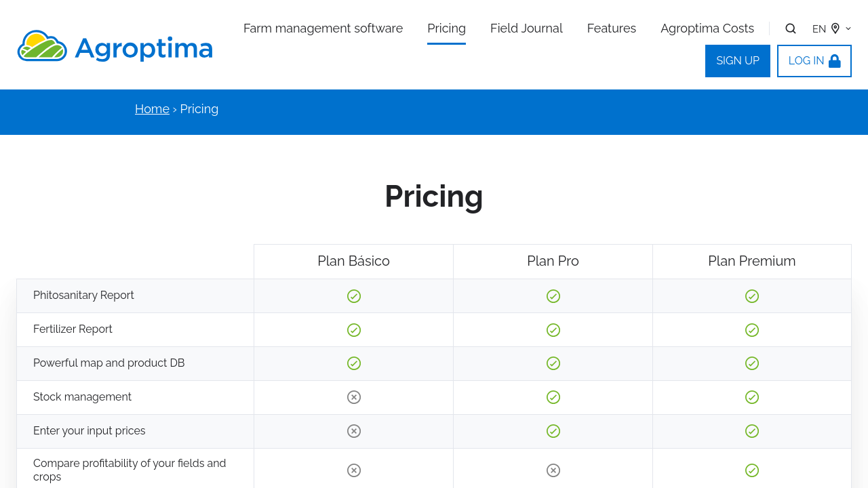Click Compare profitability cross under Plan Pro
The width and height of the screenshot is (868, 488).
pos(553,470)
